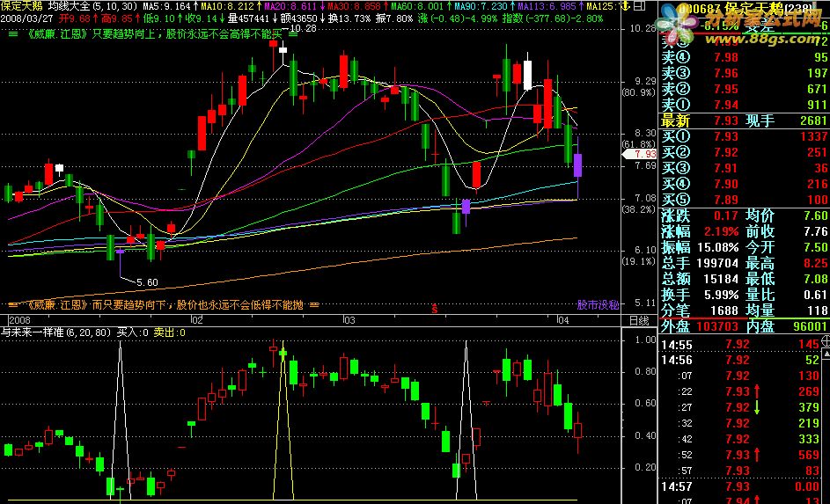
Task: Click the 指数(-377.68)-2.80% index readout
Action: [552, 18]
